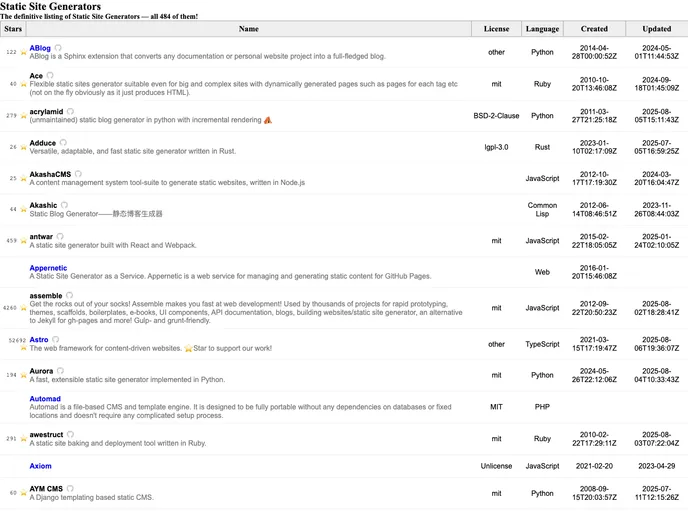Click the star icon in Ace row
The image size is (688, 512).
[23, 84]
